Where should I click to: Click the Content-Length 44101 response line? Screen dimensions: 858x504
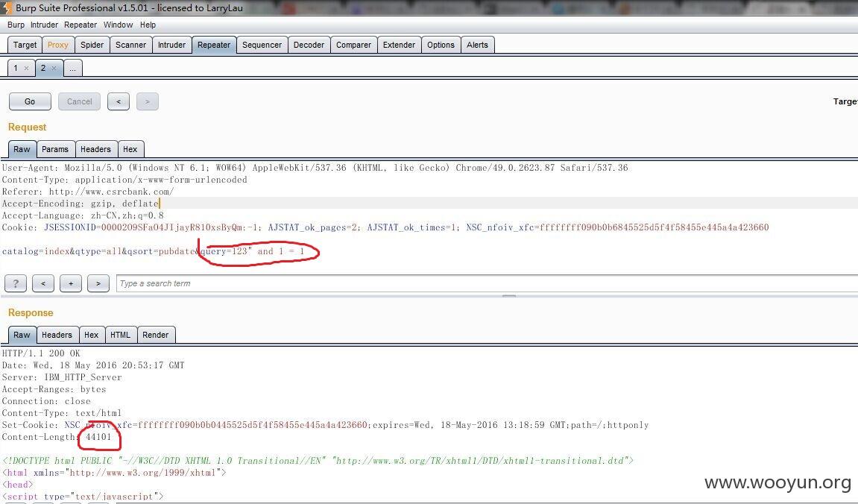pos(57,437)
